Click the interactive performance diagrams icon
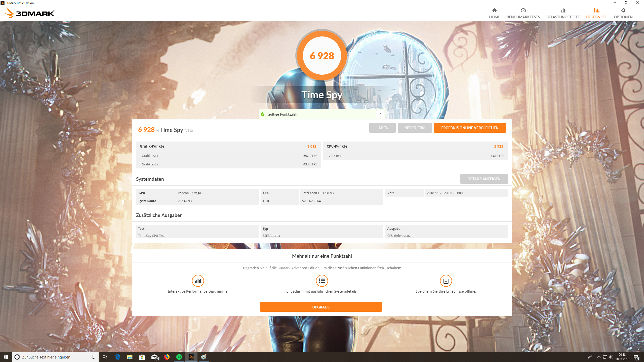 pyautogui.click(x=198, y=281)
